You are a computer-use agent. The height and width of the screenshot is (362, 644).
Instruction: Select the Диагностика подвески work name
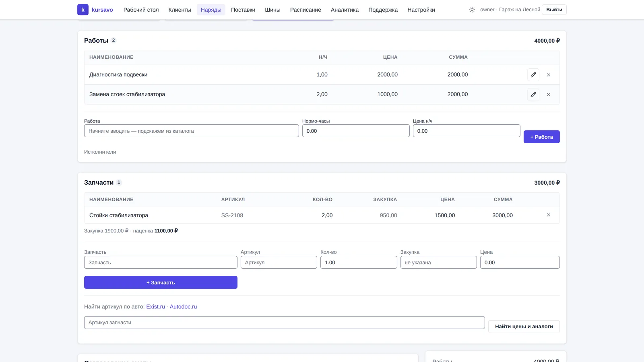[118, 75]
